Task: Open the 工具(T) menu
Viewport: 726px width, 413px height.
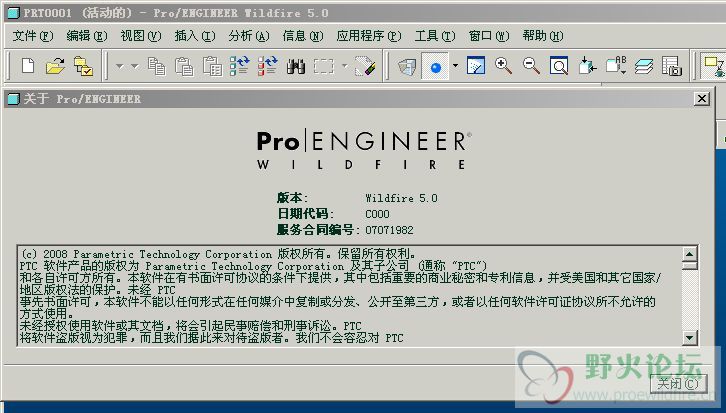Action: coord(435,36)
